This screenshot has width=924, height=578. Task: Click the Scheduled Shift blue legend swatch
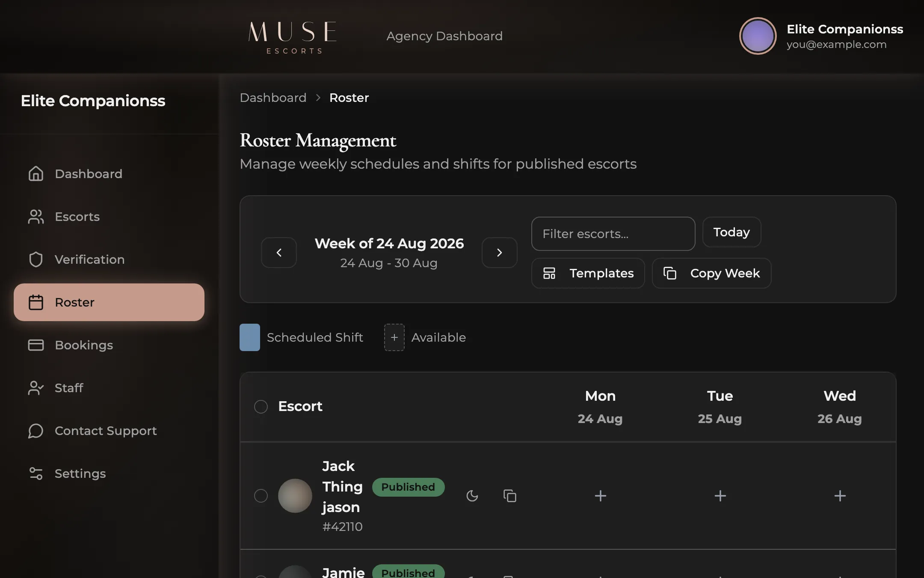(x=250, y=337)
